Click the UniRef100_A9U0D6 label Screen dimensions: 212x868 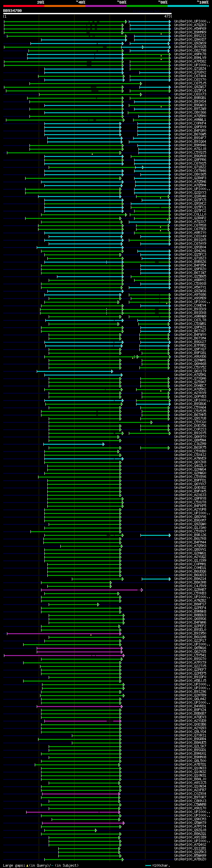190,356
